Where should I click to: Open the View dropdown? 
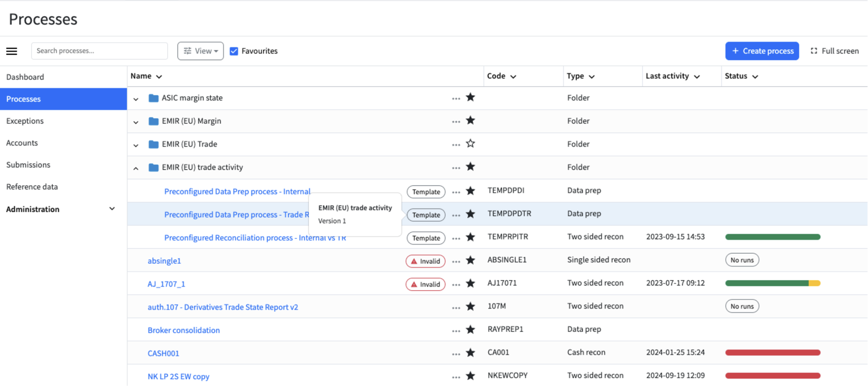point(200,51)
